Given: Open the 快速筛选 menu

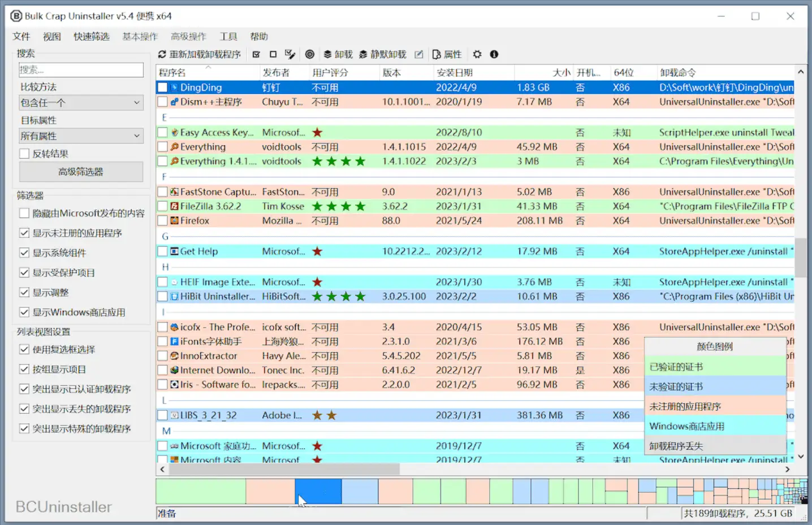Looking at the screenshot, I should (x=92, y=36).
